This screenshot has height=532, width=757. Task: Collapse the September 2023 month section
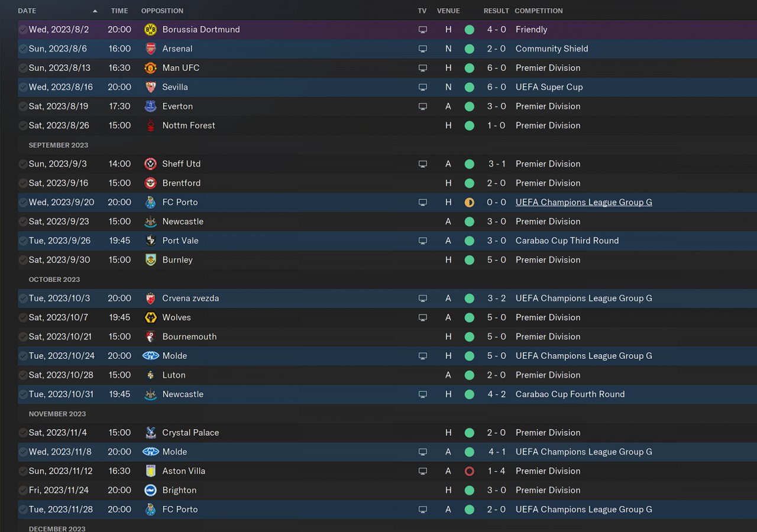59,145
